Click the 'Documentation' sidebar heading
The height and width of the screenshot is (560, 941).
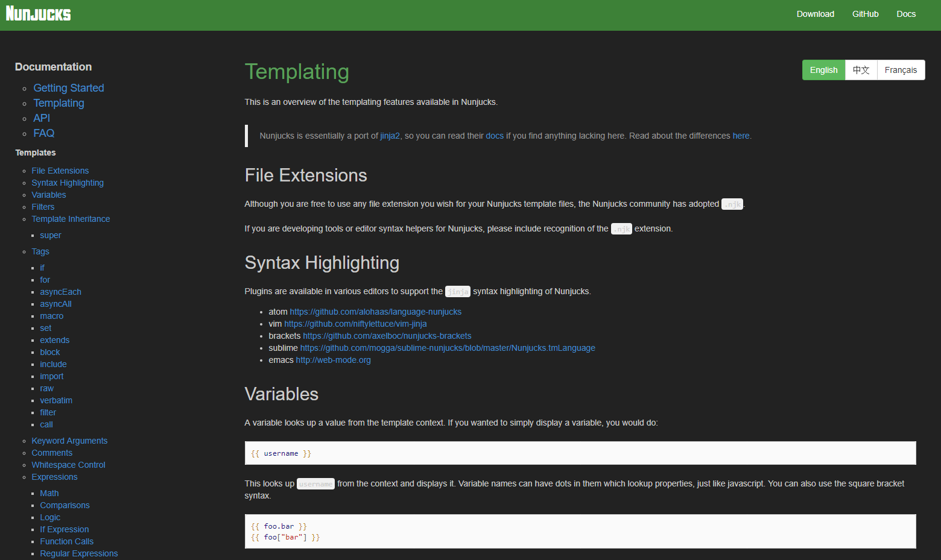pyautogui.click(x=54, y=67)
